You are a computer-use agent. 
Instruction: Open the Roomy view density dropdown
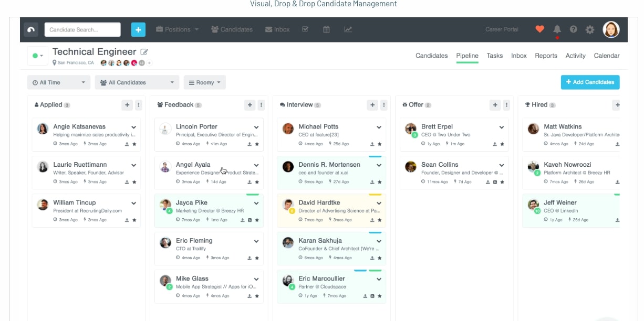(x=205, y=82)
